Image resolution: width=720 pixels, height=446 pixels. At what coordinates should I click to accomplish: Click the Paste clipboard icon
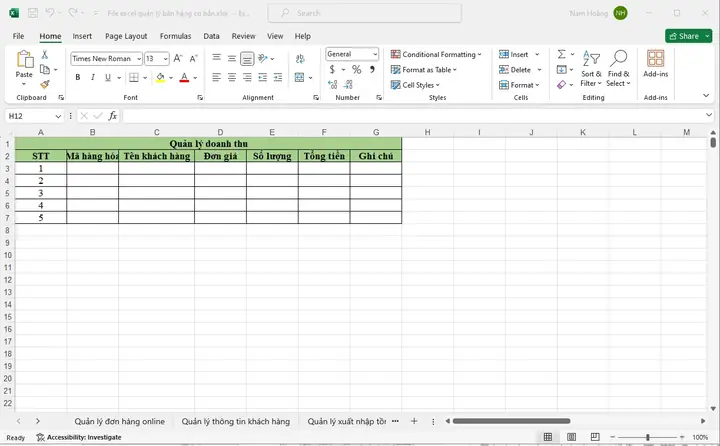pos(24,60)
